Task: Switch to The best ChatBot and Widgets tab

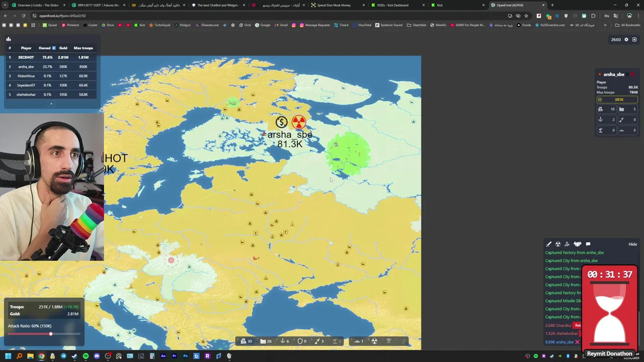Action: 217,5
